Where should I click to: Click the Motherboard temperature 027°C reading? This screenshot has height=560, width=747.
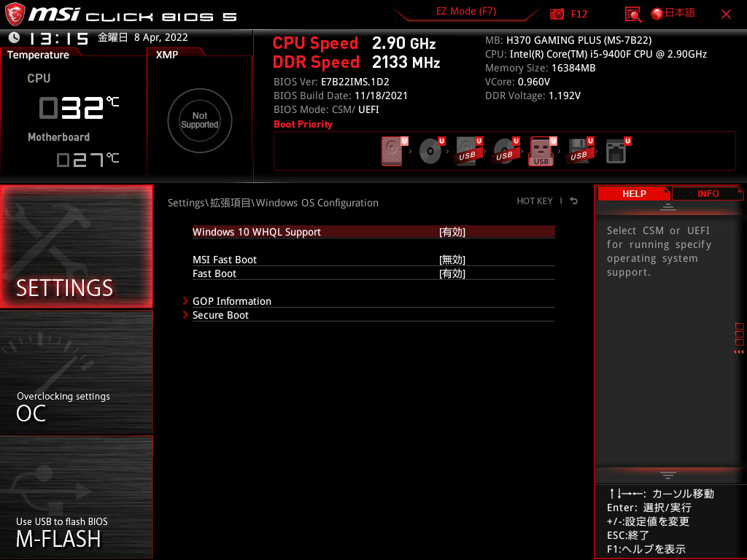click(x=88, y=160)
